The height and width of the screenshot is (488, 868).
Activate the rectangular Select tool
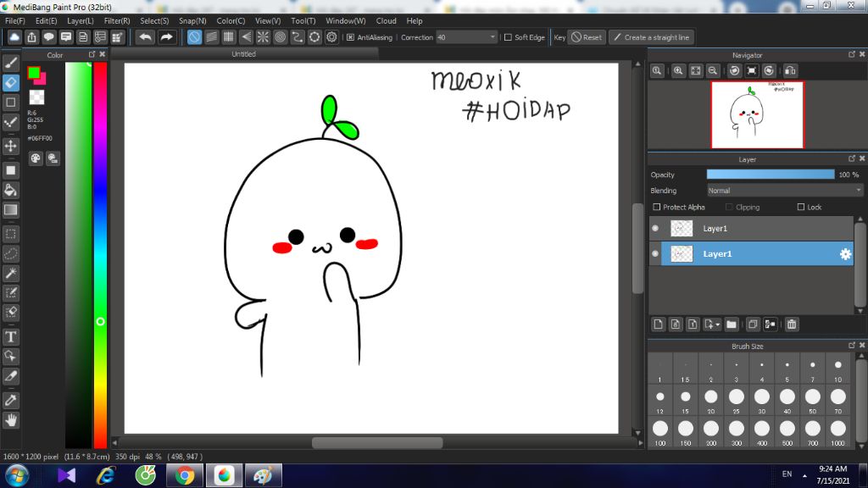pos(10,234)
